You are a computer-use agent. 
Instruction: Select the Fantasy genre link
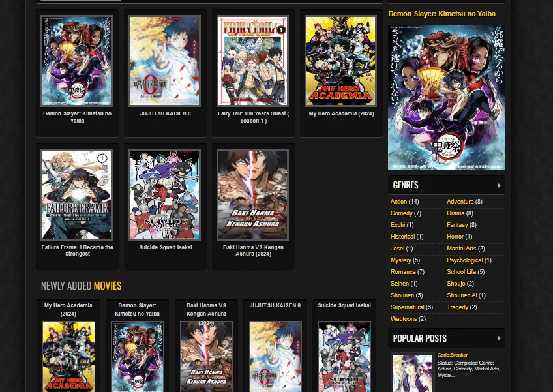[x=457, y=225]
